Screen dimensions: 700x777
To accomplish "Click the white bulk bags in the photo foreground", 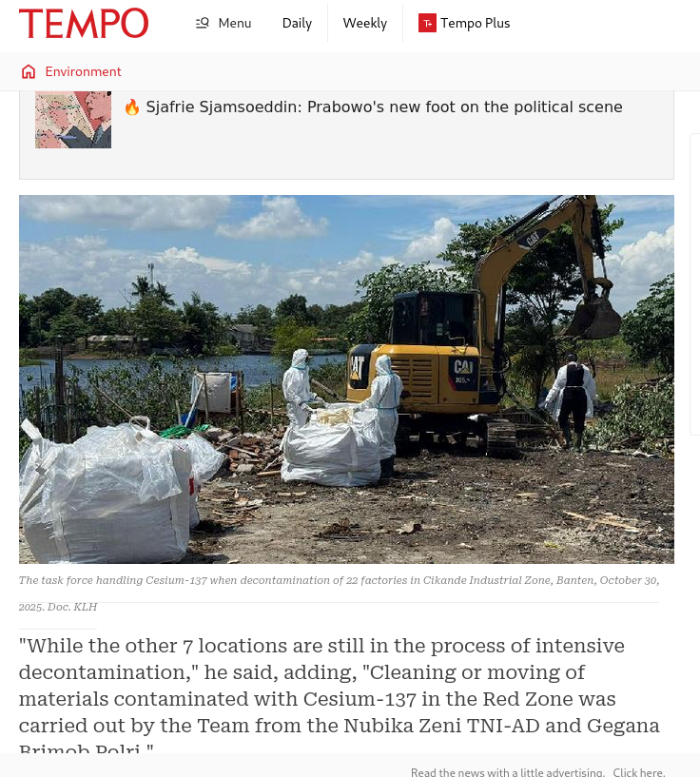I will pyautogui.click(x=119, y=491).
